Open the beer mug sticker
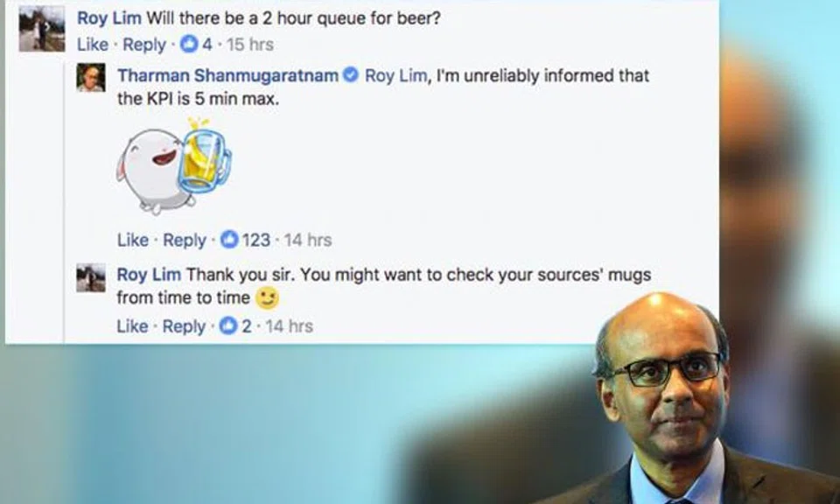This screenshot has height=504, width=840. [175, 165]
